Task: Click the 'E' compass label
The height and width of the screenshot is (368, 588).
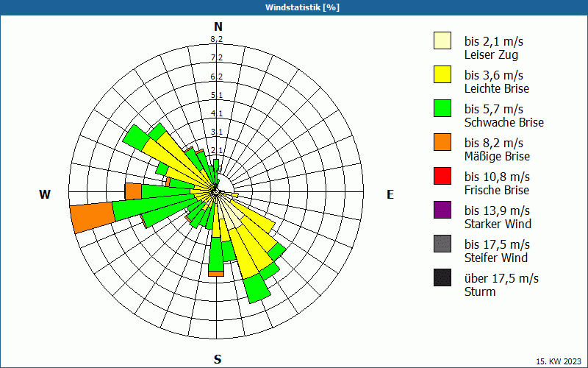Action: tap(390, 194)
